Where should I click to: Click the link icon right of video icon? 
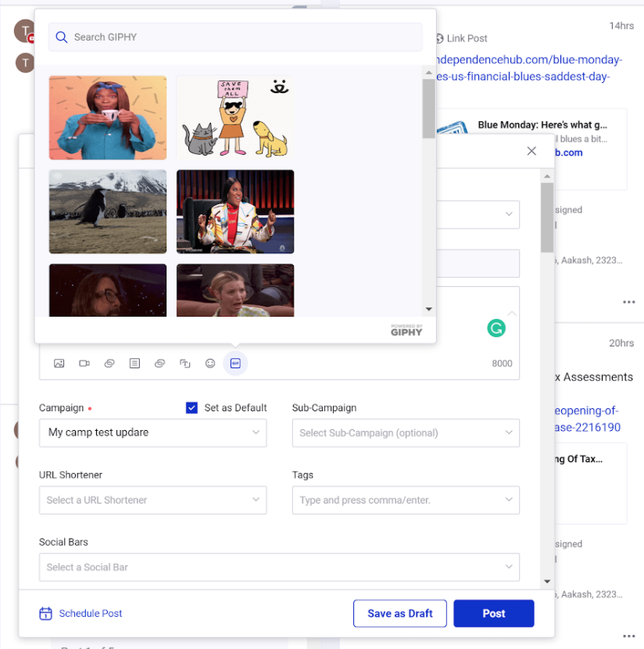pyautogui.click(x=109, y=364)
